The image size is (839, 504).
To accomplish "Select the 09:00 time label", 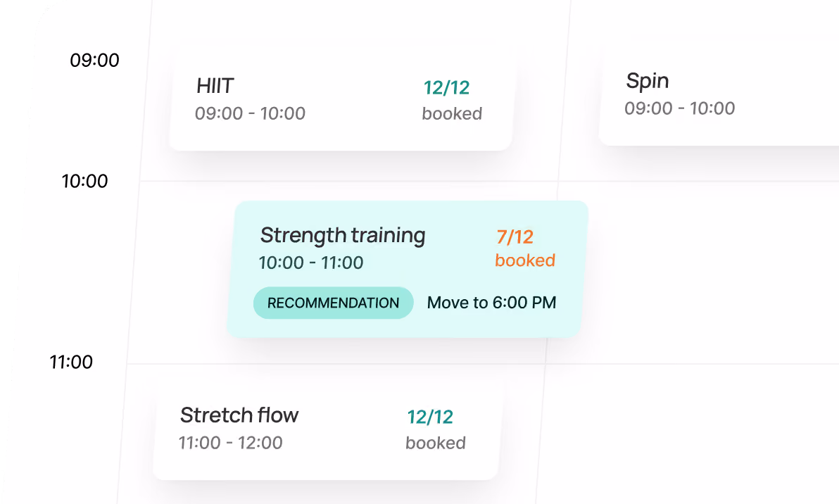I will pyautogui.click(x=95, y=60).
